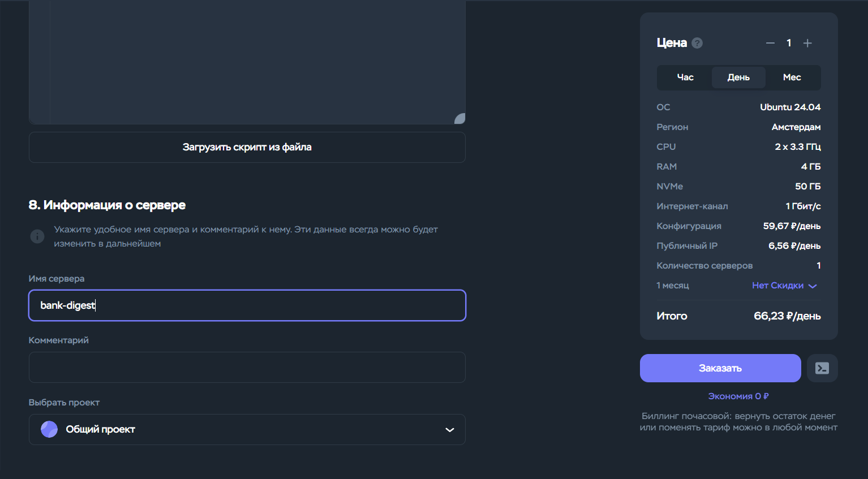
Task: Click the Итого total label
Action: [672, 316]
